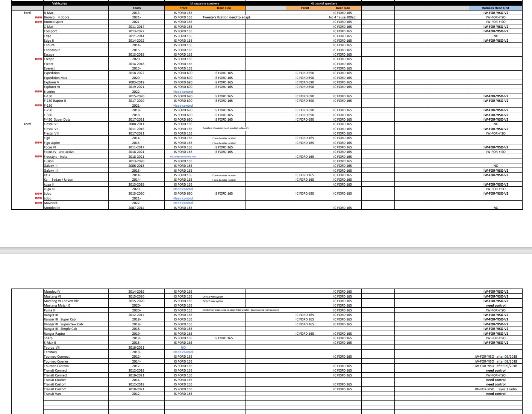Select the 'Ecosport' vehicle cell
This screenshot has width=532, height=414.
point(76,31)
